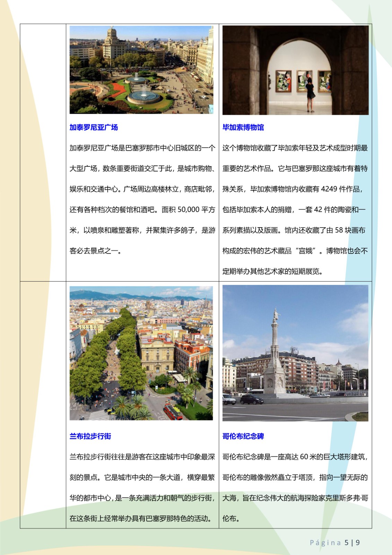Image resolution: width=392 pixels, height=555 pixels.
Task: Click the Plaça de Catalunya fountain photo
Action: pyautogui.click(x=141, y=70)
